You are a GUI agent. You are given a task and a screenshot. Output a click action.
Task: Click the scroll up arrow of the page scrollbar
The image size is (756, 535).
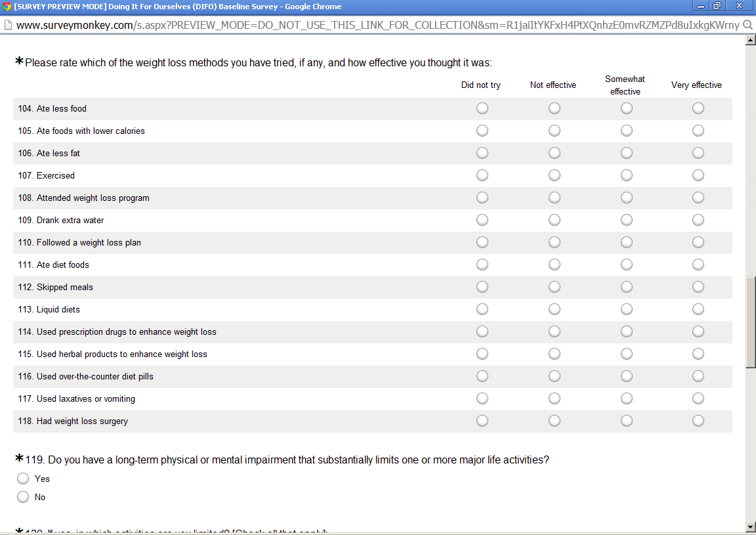point(751,41)
